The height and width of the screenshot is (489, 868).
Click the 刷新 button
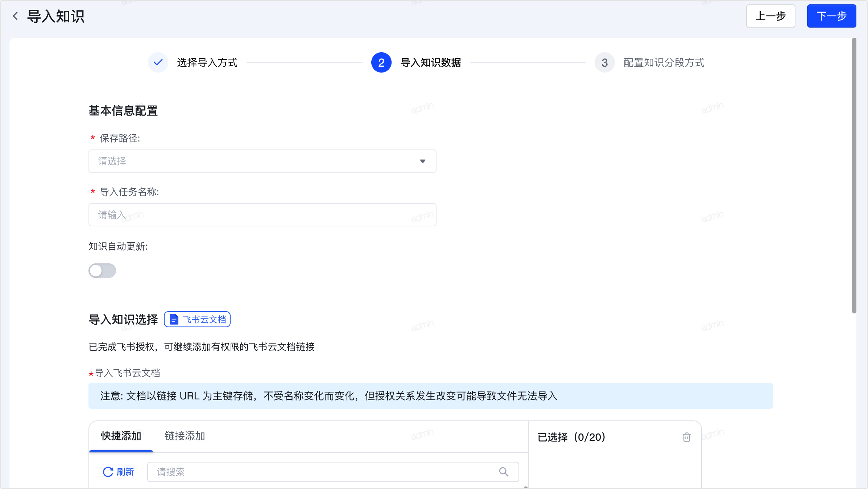[x=119, y=472]
